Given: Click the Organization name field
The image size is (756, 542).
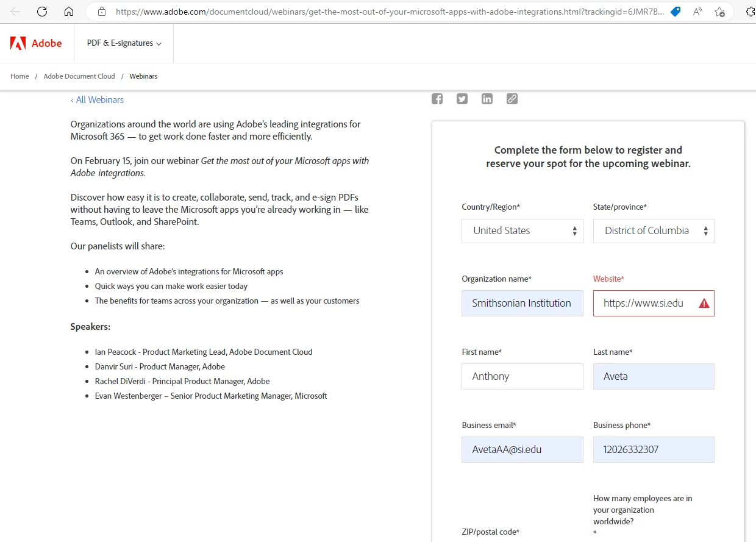Looking at the screenshot, I should coord(522,303).
